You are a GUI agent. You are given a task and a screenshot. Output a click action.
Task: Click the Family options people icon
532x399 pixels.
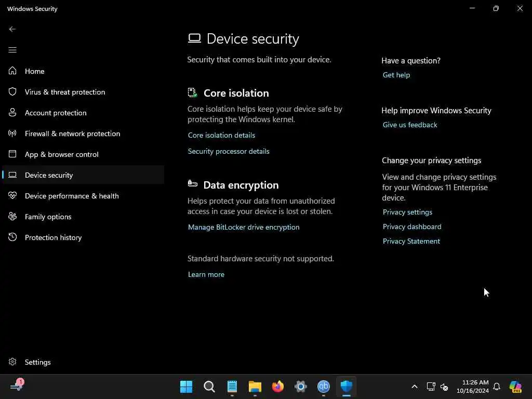coord(12,217)
